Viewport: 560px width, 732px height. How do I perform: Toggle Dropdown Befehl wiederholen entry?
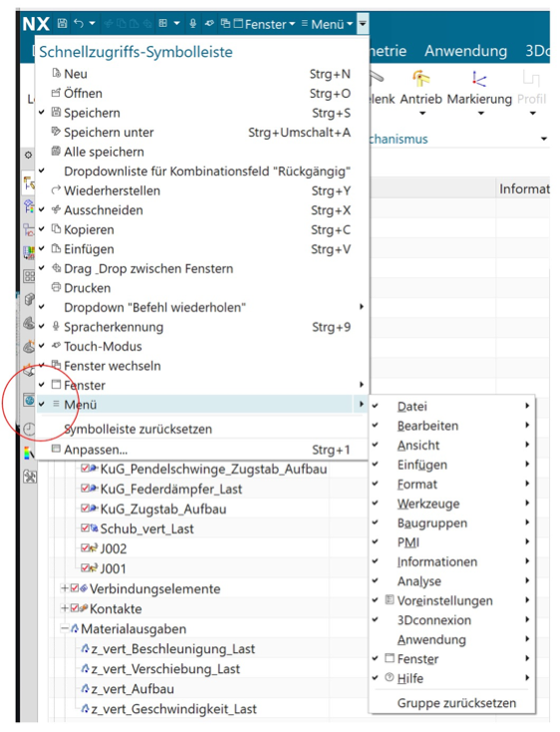click(x=202, y=307)
